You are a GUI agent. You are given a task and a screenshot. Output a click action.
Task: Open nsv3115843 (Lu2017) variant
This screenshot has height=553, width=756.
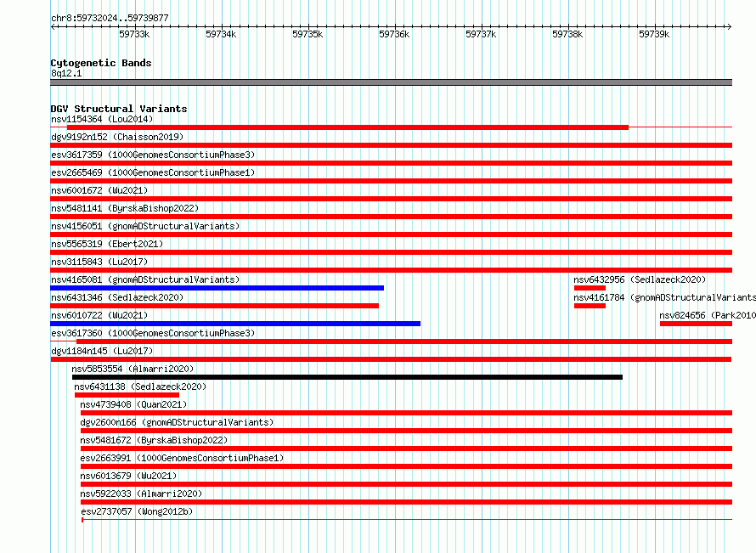[x=99, y=262]
